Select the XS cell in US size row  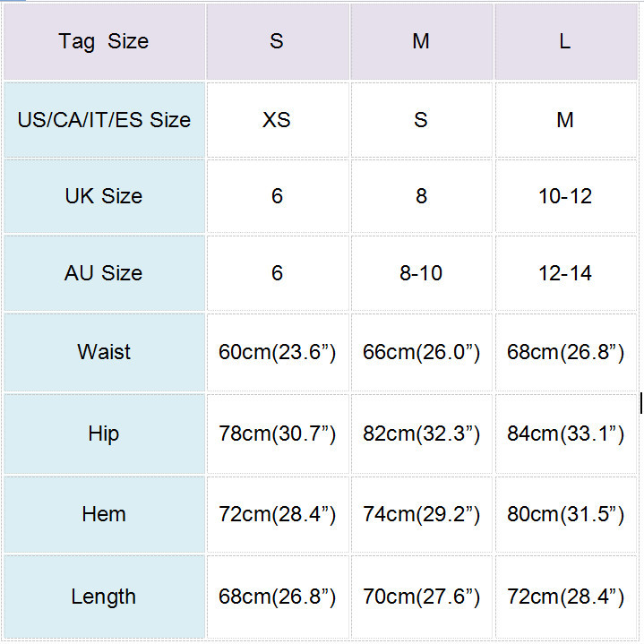point(277,120)
